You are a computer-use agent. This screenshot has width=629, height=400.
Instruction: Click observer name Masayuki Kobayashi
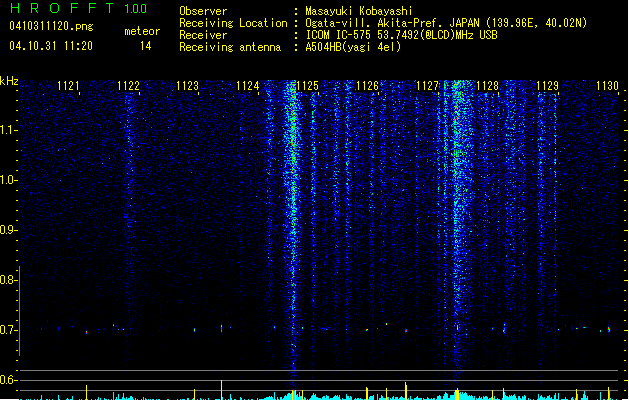coord(359,11)
